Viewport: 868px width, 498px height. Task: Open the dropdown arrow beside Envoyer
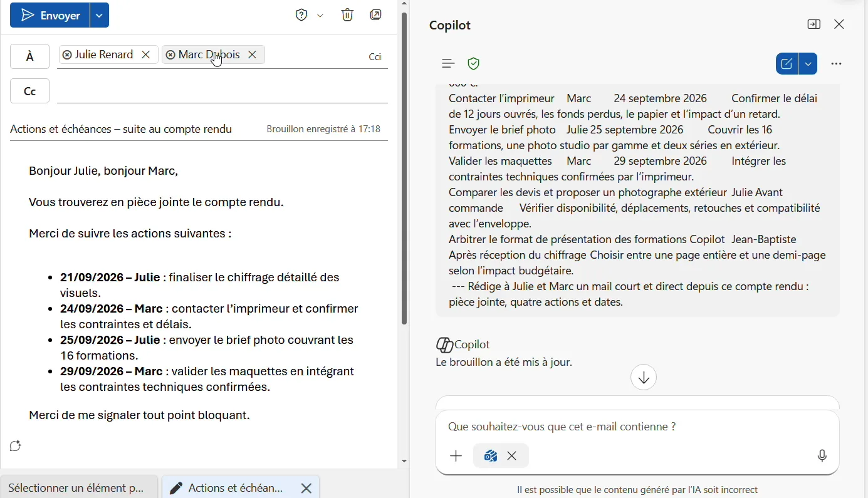100,16
